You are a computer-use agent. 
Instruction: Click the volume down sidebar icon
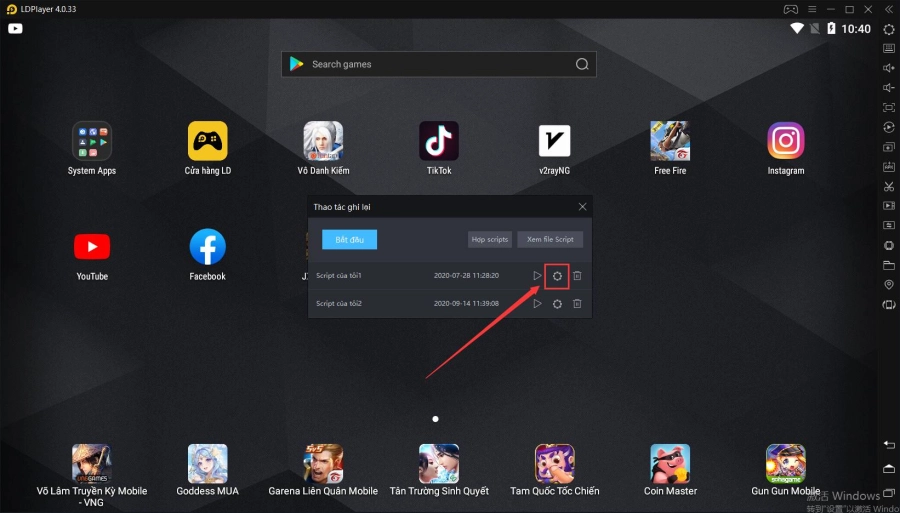tap(889, 88)
